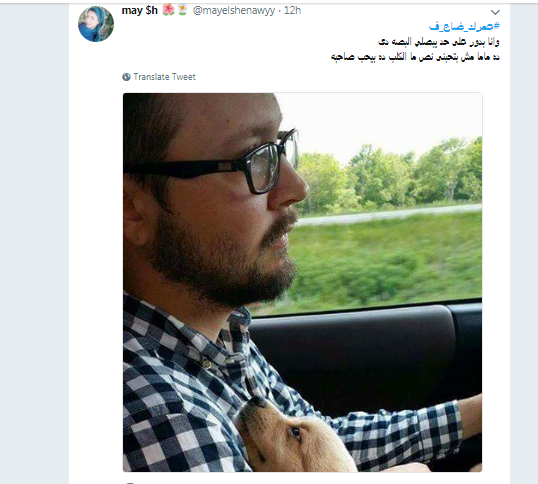
Task: Click the first line of Arabic tweet text
Action: 438,42
